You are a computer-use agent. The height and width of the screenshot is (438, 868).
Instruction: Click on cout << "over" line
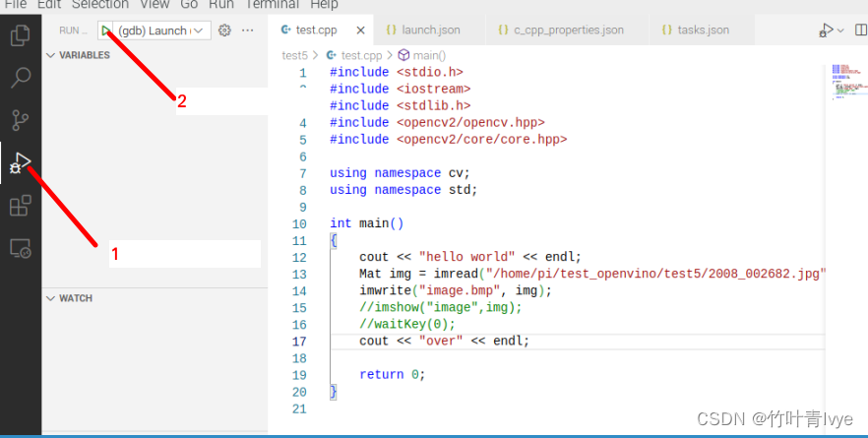(x=445, y=342)
